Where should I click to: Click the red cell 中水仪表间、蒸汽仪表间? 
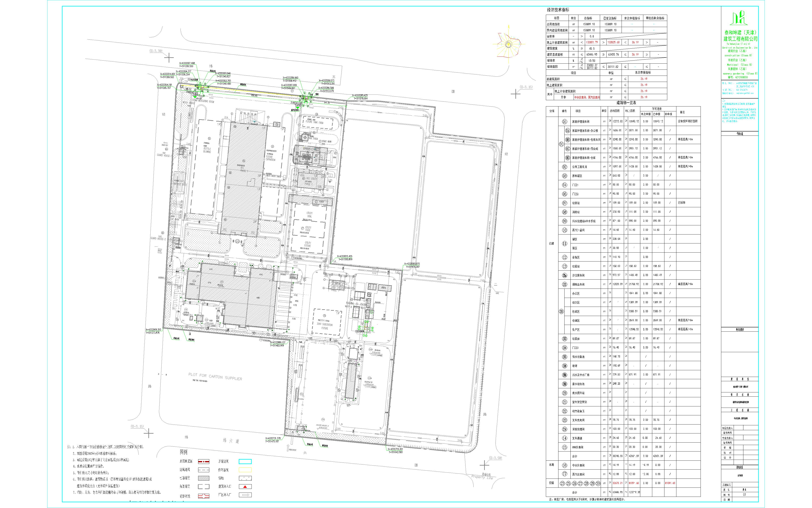coord(587,97)
